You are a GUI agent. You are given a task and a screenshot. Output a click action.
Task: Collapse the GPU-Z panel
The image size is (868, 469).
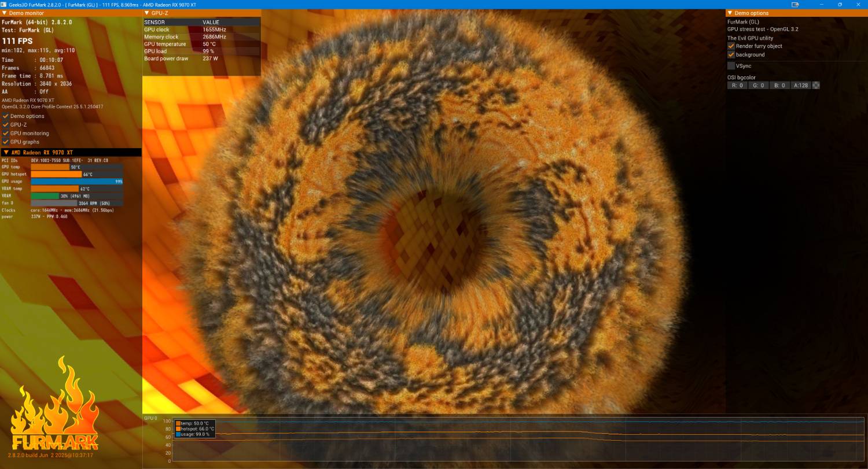click(147, 13)
